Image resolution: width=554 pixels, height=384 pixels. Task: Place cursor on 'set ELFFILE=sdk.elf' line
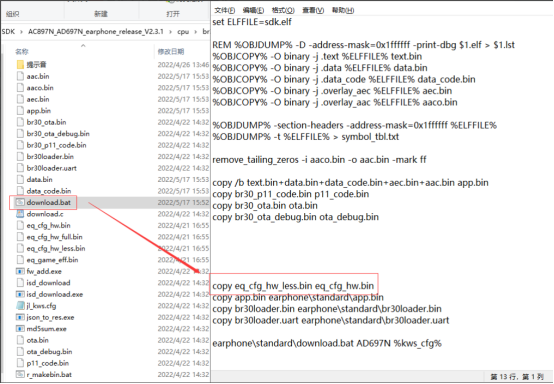[252, 22]
